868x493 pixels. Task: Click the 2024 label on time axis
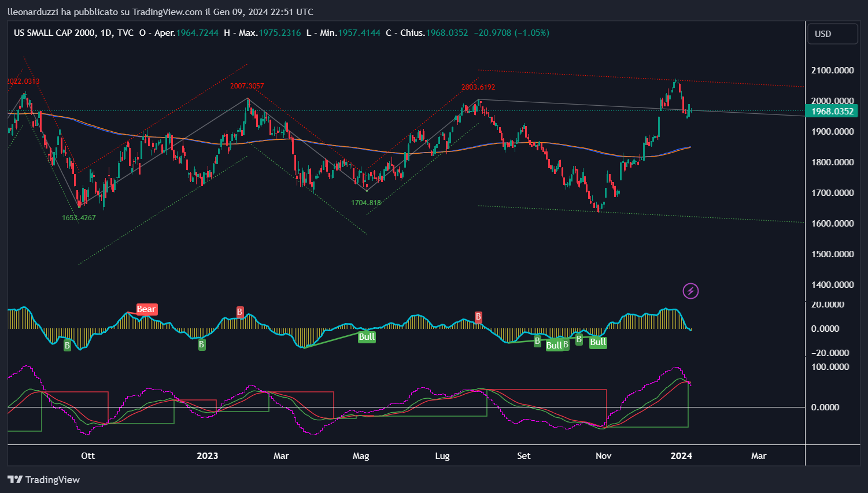tap(681, 456)
